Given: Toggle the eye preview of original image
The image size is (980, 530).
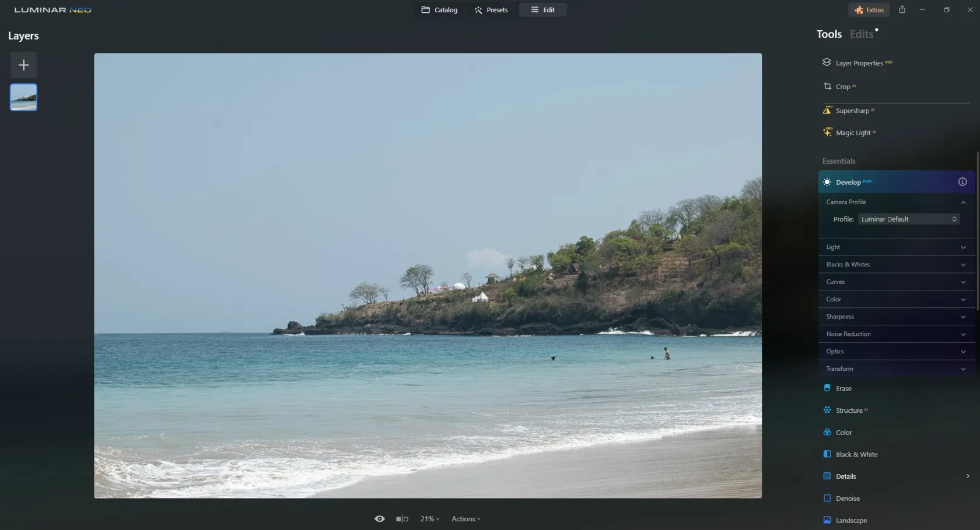Looking at the screenshot, I should (x=379, y=519).
